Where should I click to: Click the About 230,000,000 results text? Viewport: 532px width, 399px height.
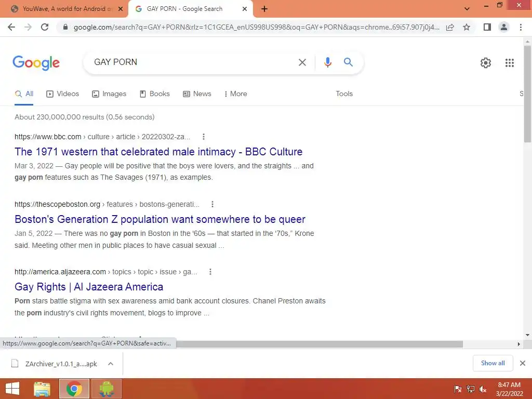tap(85, 117)
